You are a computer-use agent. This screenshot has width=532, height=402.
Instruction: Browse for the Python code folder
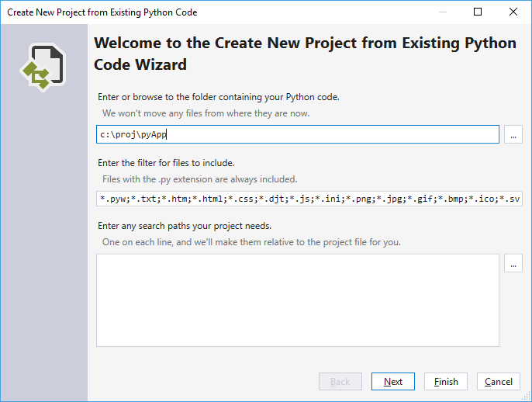pyautogui.click(x=513, y=134)
